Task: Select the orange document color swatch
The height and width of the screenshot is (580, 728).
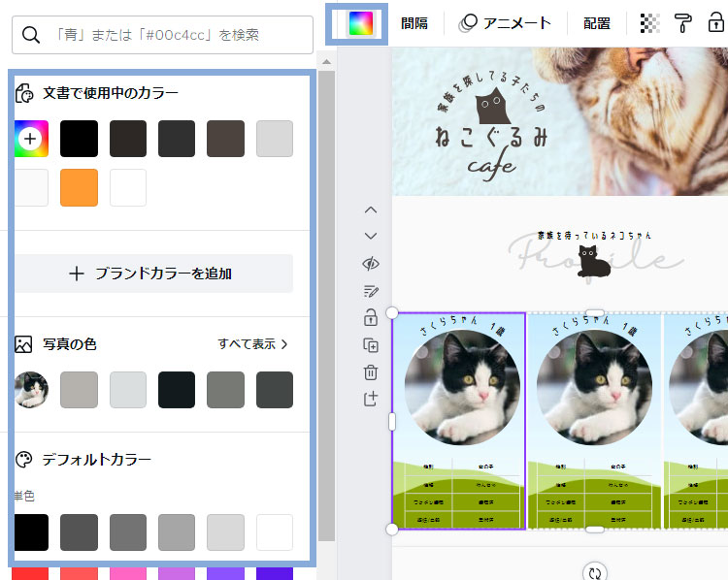Action: click(79, 187)
